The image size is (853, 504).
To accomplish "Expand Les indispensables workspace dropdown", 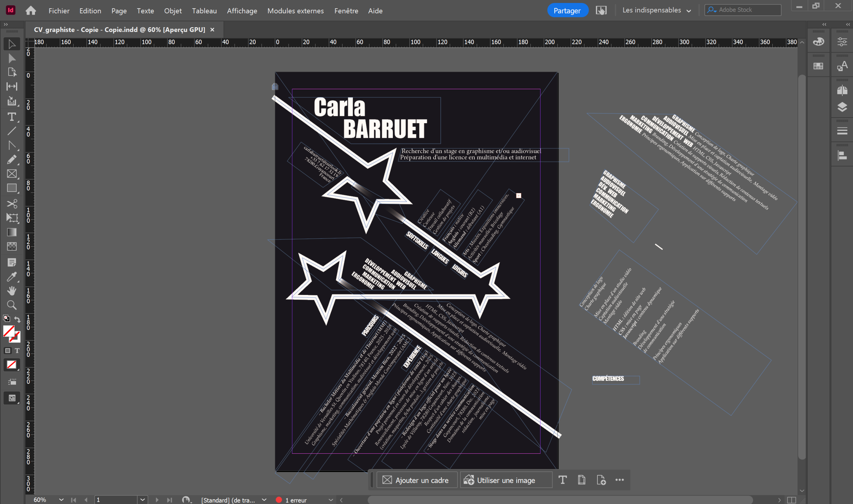I will (688, 11).
